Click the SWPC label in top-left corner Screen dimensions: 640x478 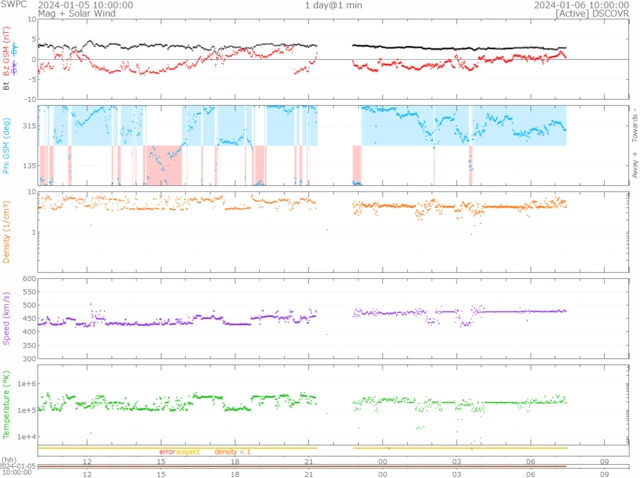coord(13,5)
